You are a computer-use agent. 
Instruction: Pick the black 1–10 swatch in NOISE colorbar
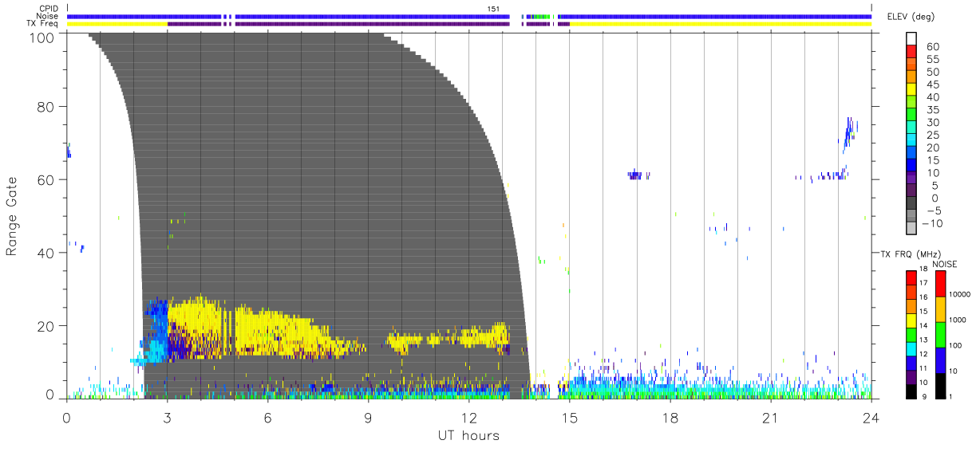tap(941, 384)
